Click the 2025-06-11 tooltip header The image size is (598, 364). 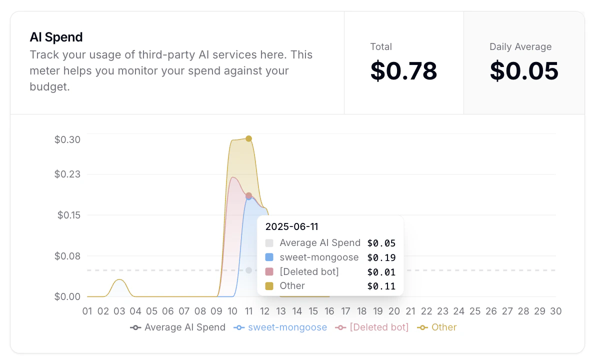(291, 226)
